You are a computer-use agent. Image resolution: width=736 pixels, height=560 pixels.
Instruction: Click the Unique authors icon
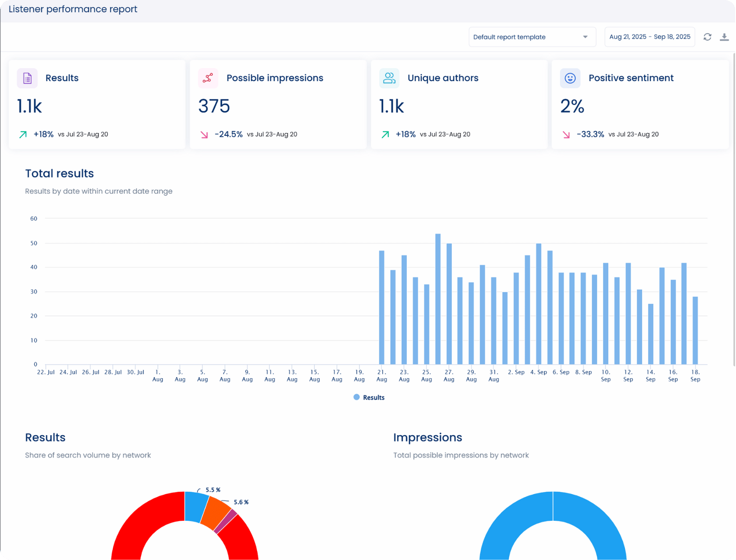point(389,78)
